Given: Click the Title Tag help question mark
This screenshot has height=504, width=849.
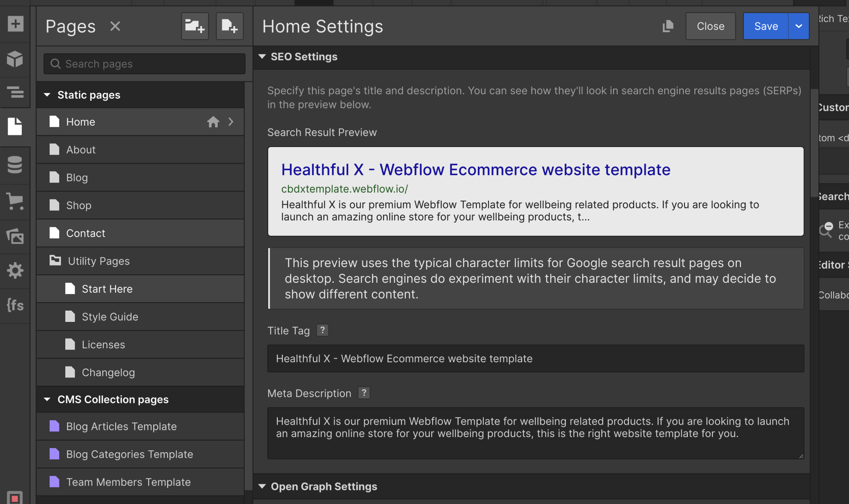Looking at the screenshot, I should click(x=323, y=330).
